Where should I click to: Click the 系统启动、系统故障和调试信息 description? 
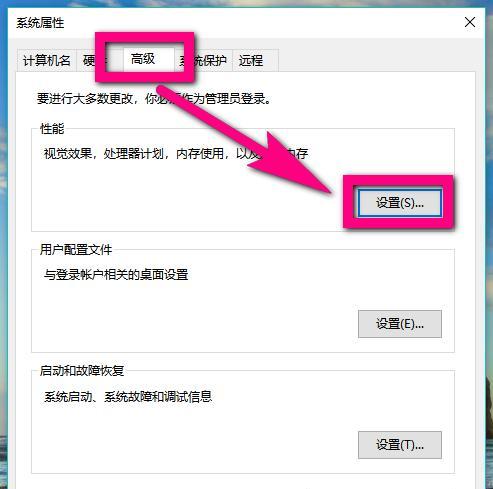tap(128, 396)
